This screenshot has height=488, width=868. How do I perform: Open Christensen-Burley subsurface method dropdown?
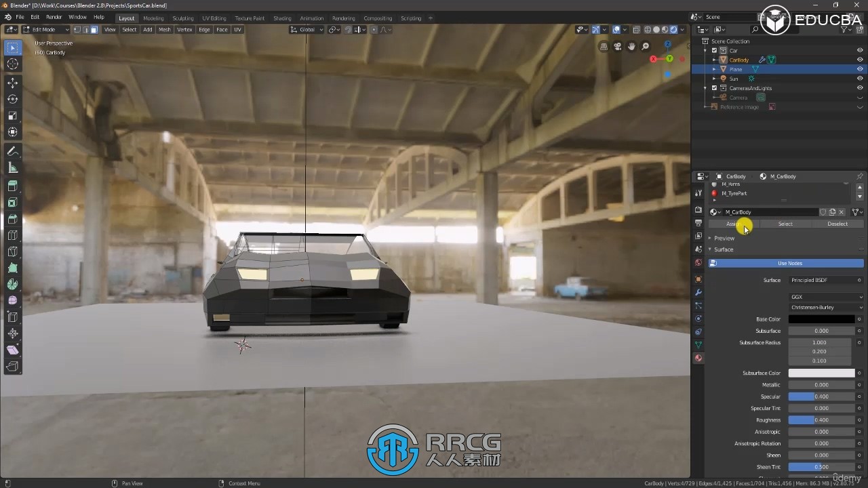[826, 307]
